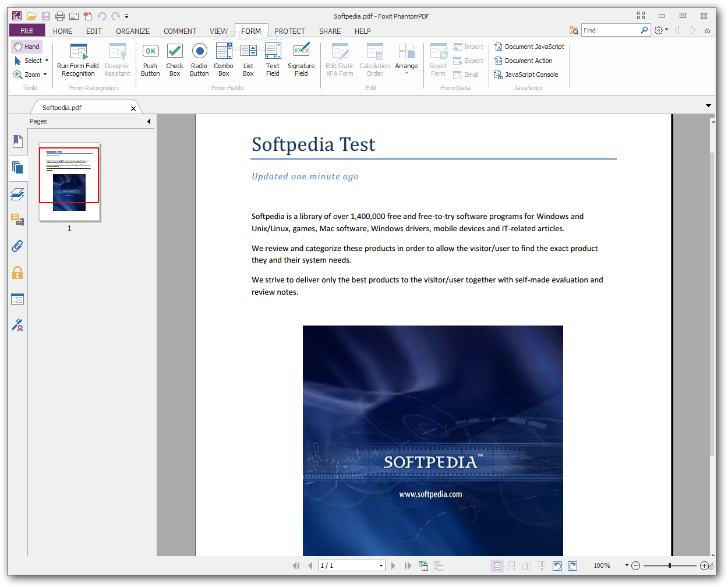The image size is (728, 587).
Task: Email the document from the quick access toolbar
Action: click(74, 16)
